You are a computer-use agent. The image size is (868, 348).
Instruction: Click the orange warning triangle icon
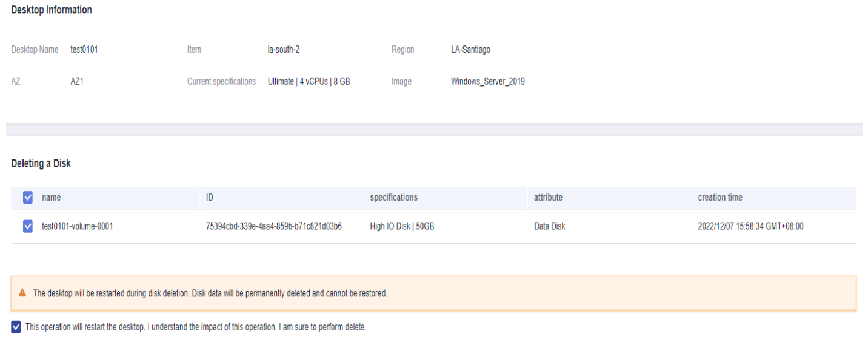22,293
